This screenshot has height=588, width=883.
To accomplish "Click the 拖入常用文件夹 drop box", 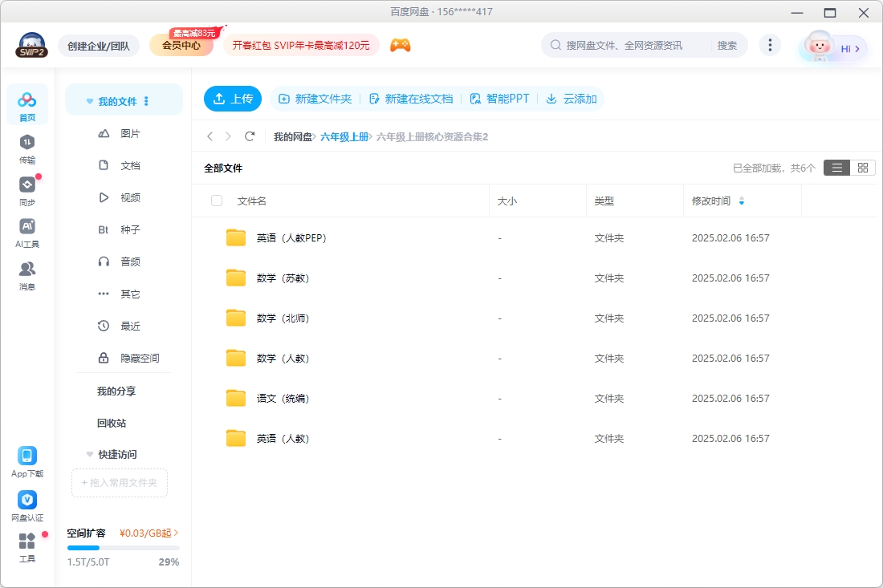I will click(x=120, y=483).
